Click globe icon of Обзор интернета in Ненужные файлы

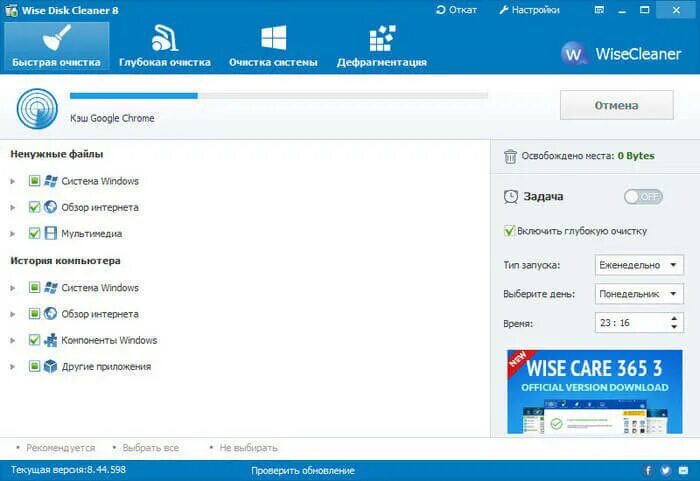coord(50,207)
